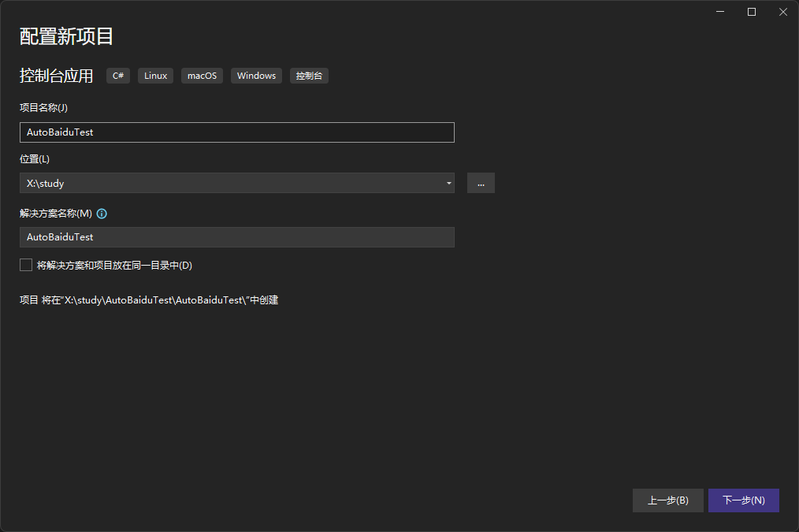Click the 下一步(N) next button

tap(744, 500)
